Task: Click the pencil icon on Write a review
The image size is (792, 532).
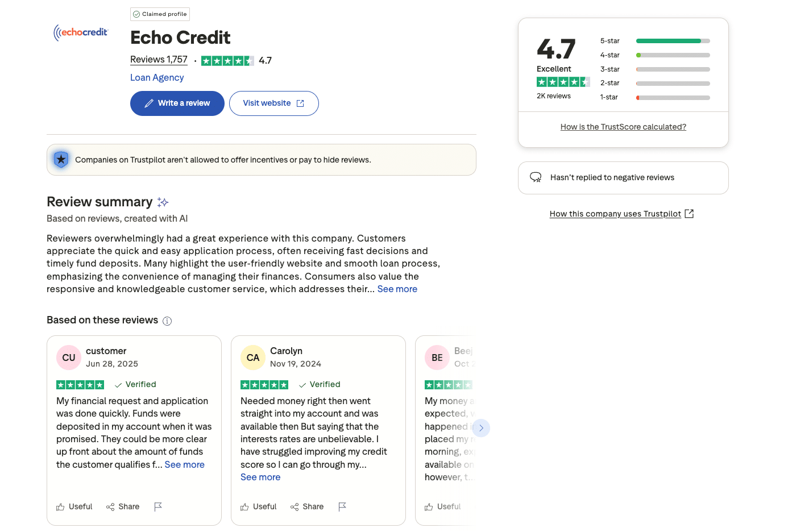Action: pos(149,103)
